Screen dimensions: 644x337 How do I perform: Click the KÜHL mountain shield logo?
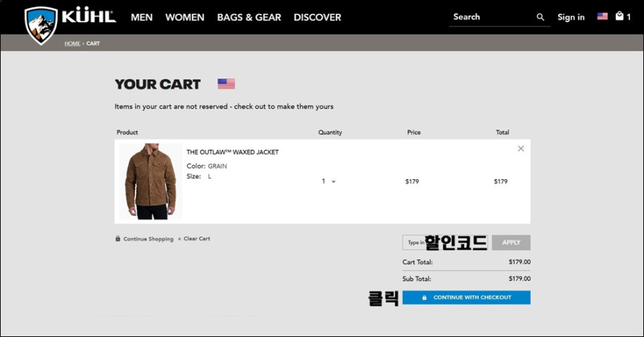tap(41, 24)
